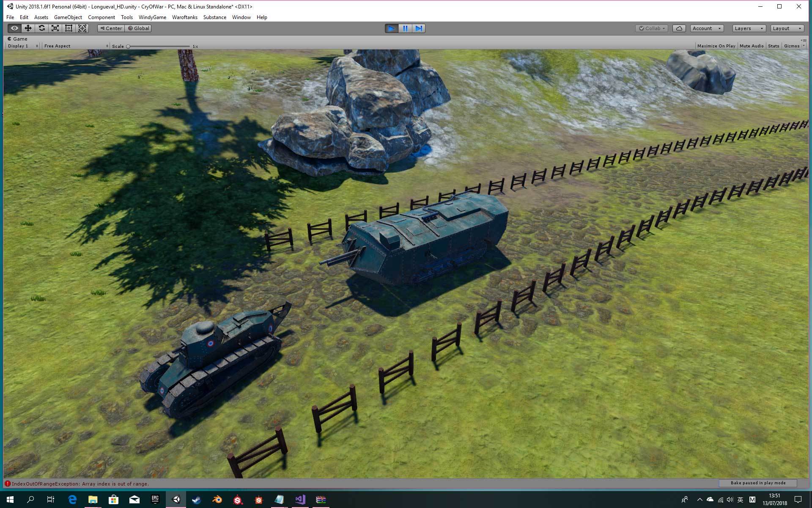Open the Gizmos dropdown arrow

coord(804,46)
